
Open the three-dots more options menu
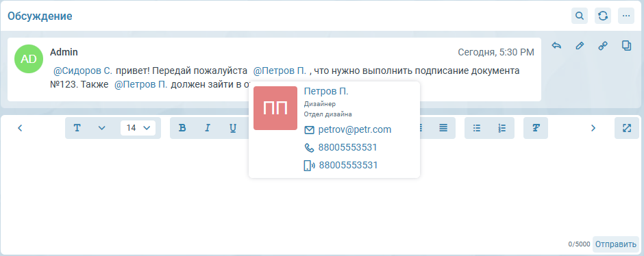626,16
